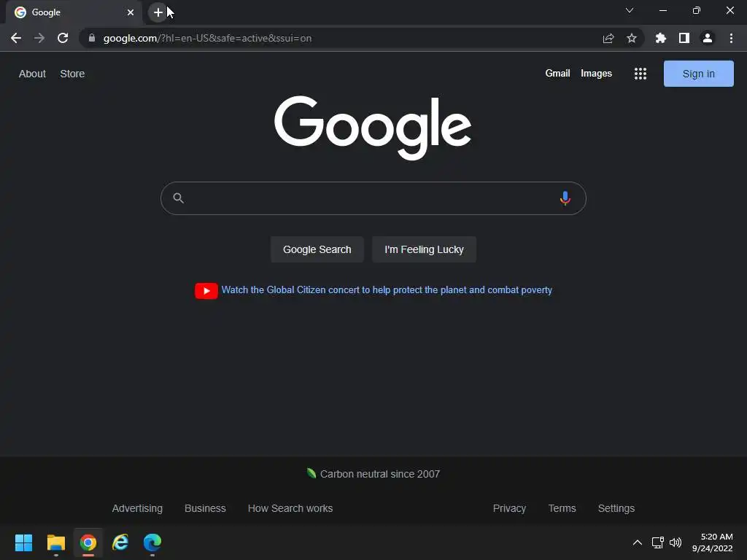The width and height of the screenshot is (747, 560).
Task: Open the Google apps grid
Action: [x=640, y=74]
